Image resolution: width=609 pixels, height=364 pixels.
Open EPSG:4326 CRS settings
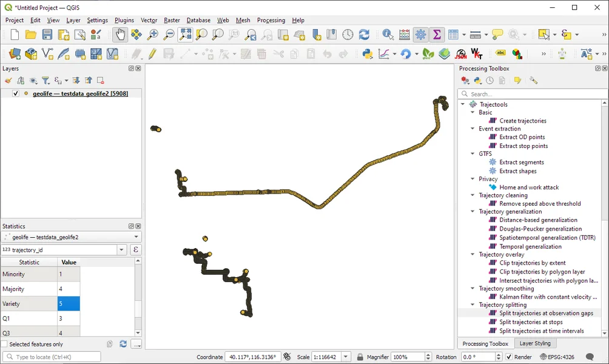point(557,357)
